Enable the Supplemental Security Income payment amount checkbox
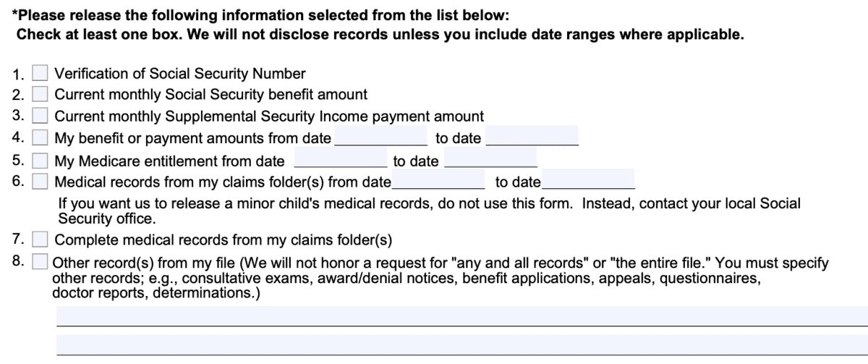 click(x=41, y=116)
